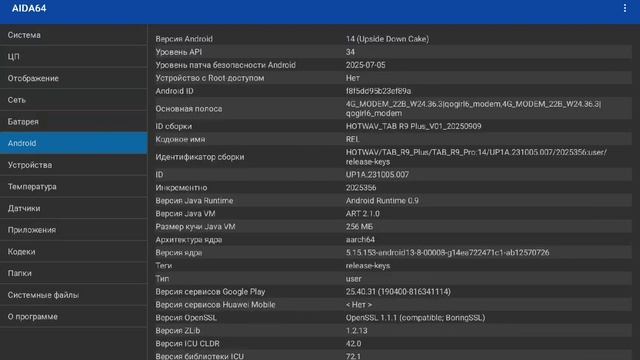Select the release-keys value in the Теги row
640x360 pixels.
pyautogui.click(x=368, y=266)
